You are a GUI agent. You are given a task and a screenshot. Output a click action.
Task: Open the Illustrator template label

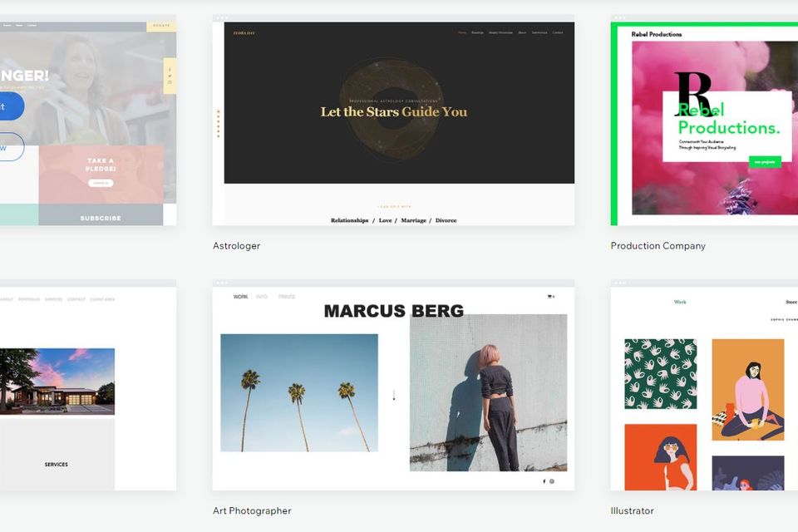(632, 510)
